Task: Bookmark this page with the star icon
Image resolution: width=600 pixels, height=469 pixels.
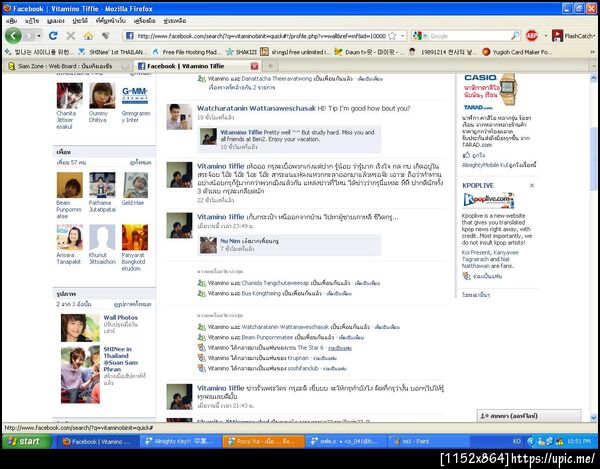Action: click(392, 36)
